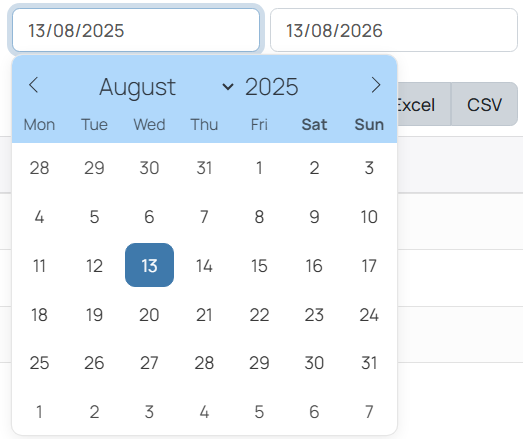Pick August 14 in the calendar
Image resolution: width=523 pixels, height=439 pixels.
tap(204, 266)
